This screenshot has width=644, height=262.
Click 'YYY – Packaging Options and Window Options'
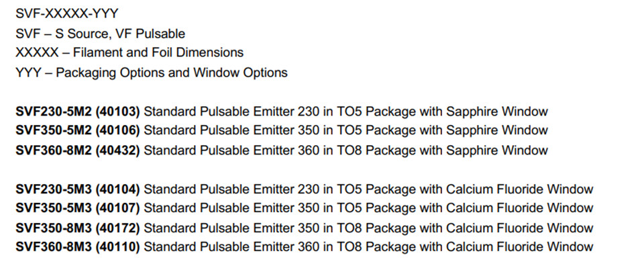point(152,73)
